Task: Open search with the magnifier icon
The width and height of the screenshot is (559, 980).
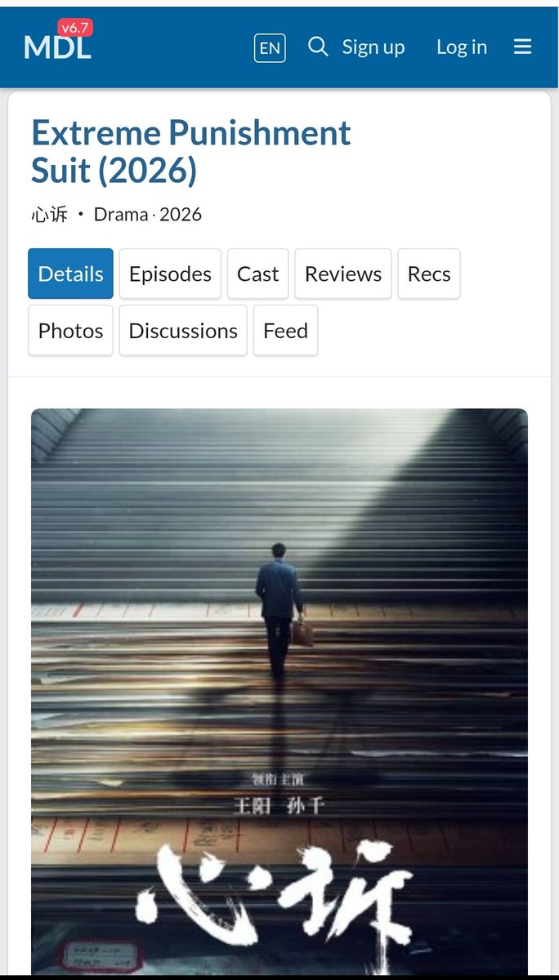Action: (x=318, y=47)
